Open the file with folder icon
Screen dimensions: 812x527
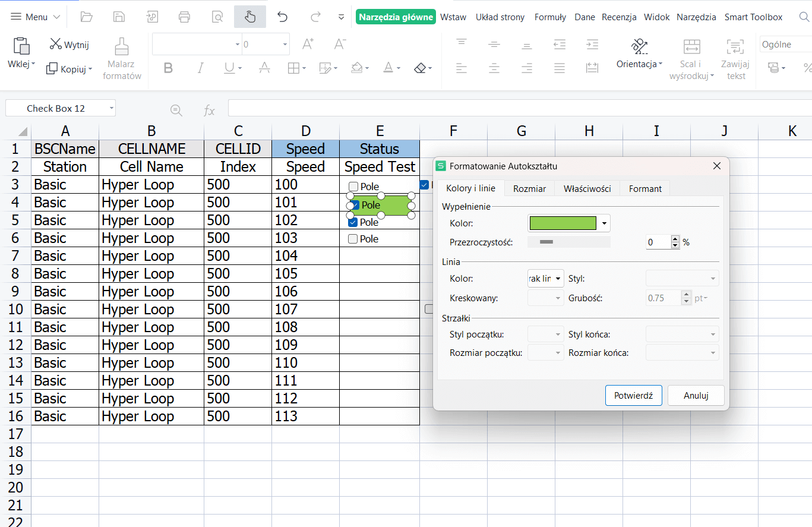87,17
